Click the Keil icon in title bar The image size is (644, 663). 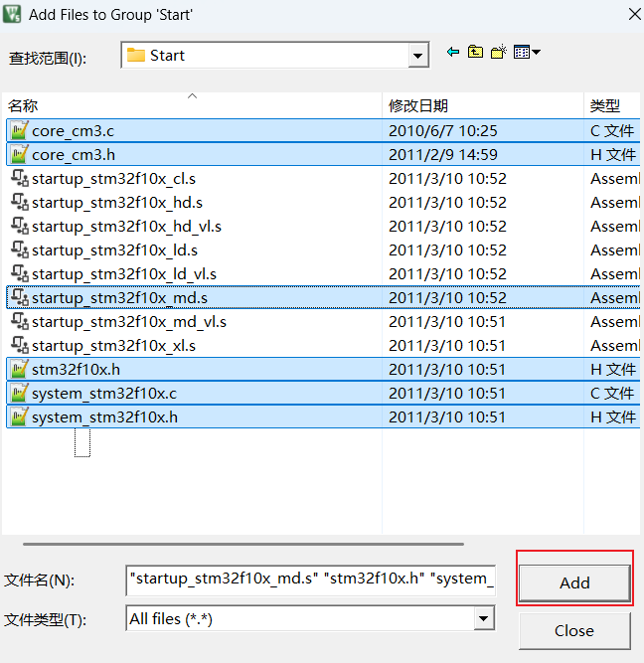click(12, 14)
